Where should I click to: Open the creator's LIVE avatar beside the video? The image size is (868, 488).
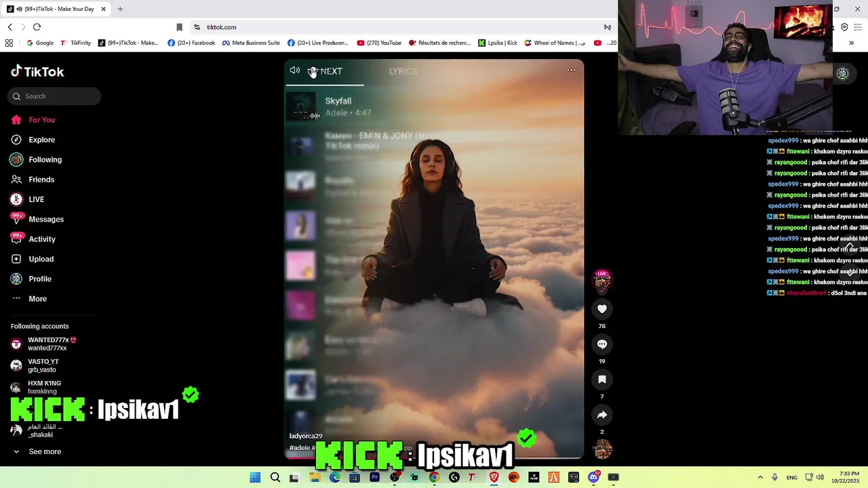[x=602, y=280]
